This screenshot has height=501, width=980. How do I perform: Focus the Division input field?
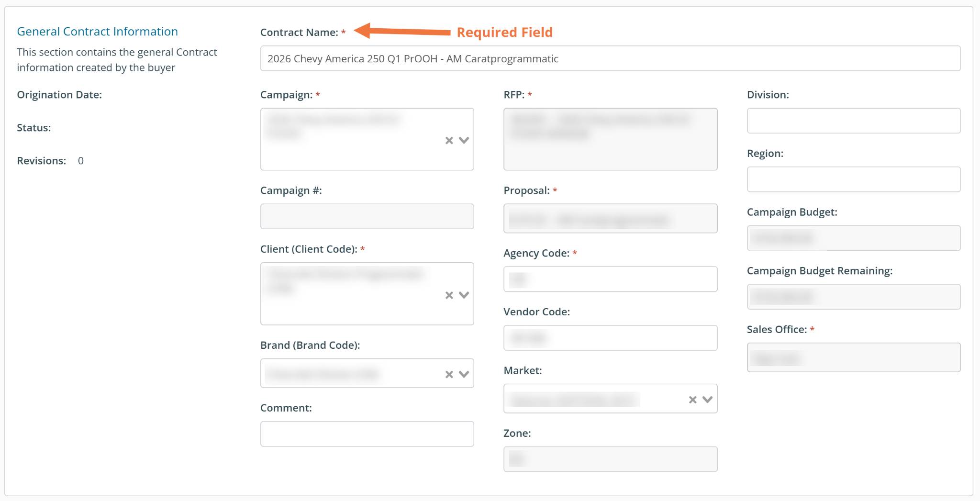853,121
